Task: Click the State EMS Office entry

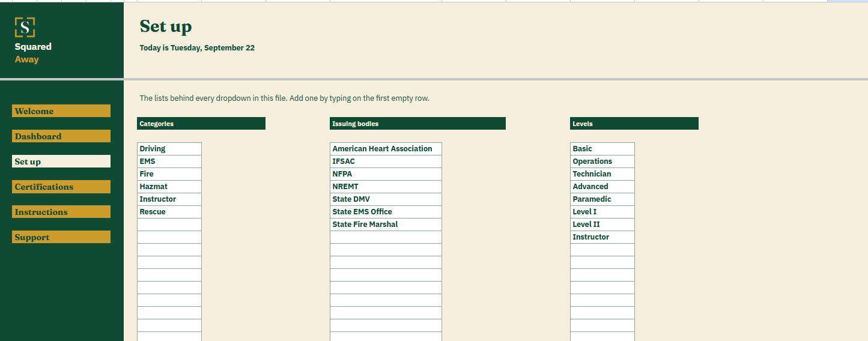Action: (386, 212)
